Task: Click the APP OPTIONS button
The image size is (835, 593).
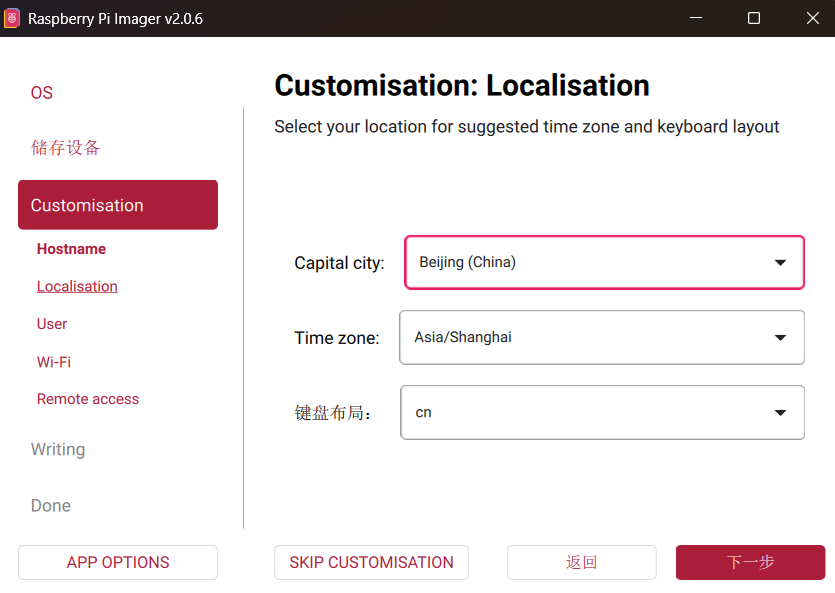Action: [x=118, y=562]
